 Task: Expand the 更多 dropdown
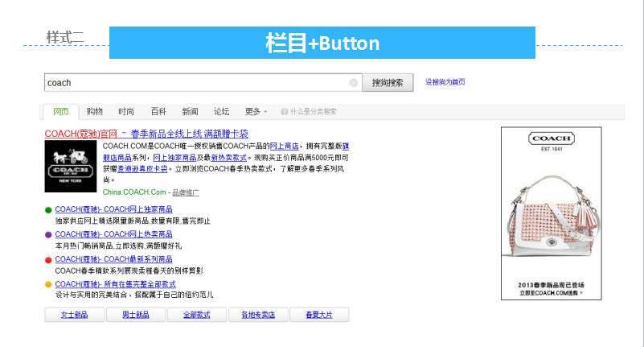pyautogui.click(x=256, y=111)
